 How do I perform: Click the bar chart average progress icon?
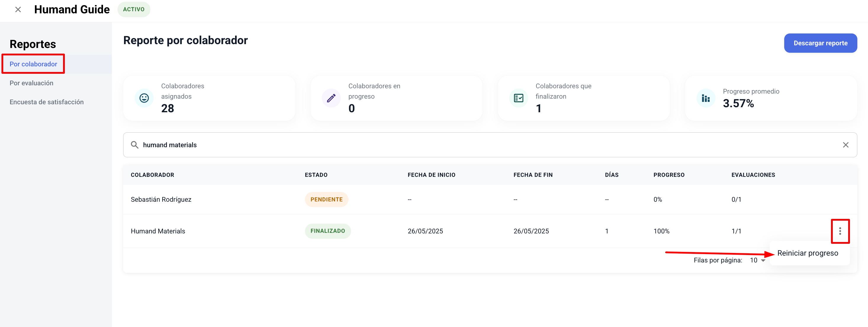705,98
